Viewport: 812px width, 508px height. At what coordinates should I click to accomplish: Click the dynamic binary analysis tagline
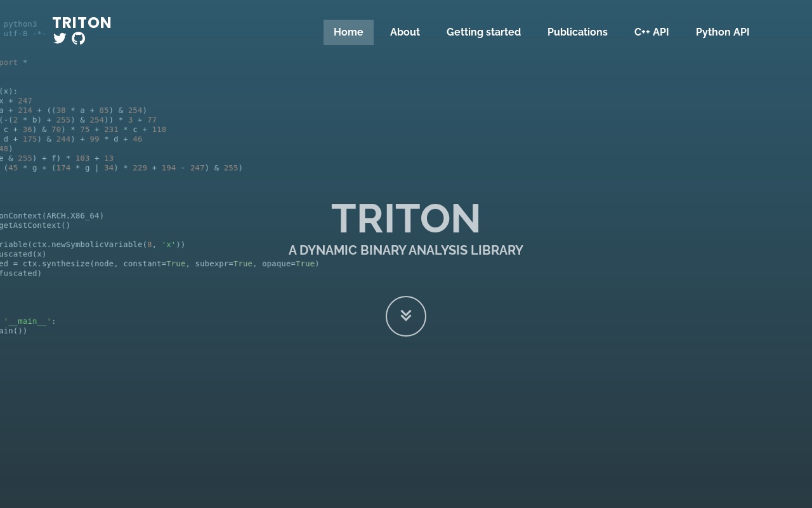tap(405, 250)
